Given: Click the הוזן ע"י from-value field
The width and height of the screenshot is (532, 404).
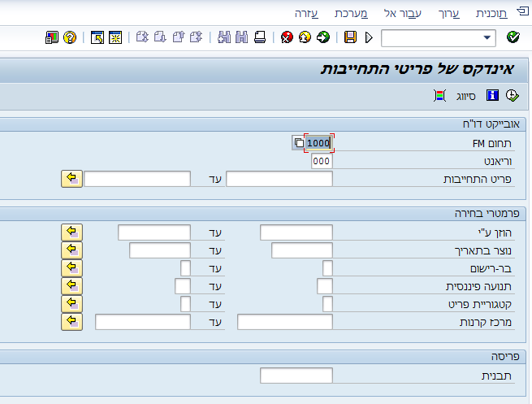Looking at the screenshot, I should [296, 232].
